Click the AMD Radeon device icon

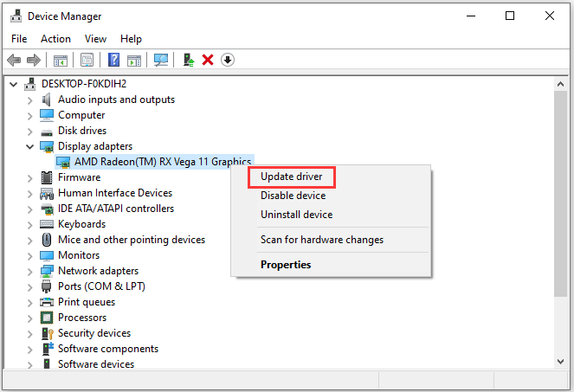pos(63,162)
